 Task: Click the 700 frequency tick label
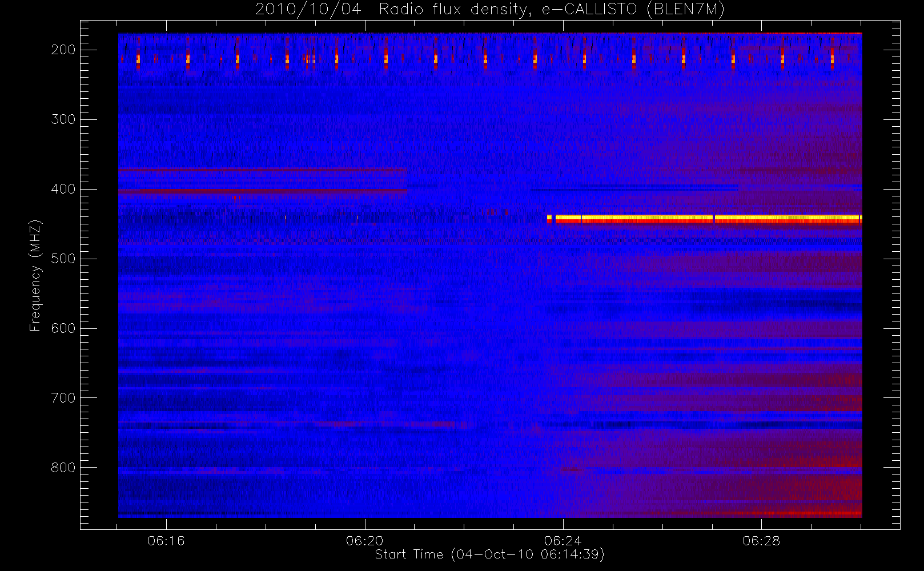[63, 398]
